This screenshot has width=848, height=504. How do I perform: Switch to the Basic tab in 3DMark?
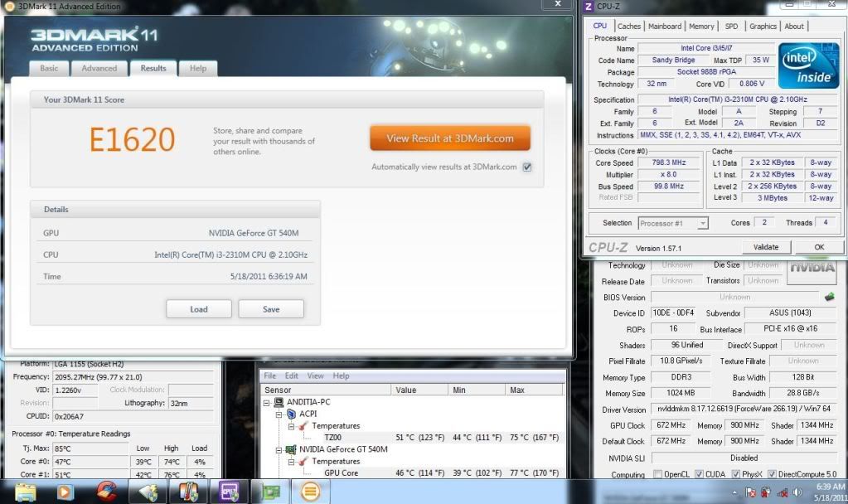[x=49, y=68]
